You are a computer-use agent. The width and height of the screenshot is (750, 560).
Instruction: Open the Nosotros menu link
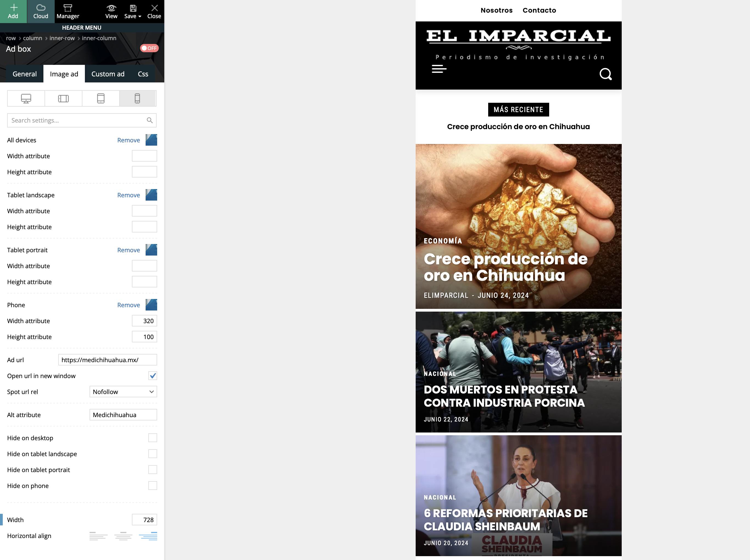pyautogui.click(x=496, y=10)
